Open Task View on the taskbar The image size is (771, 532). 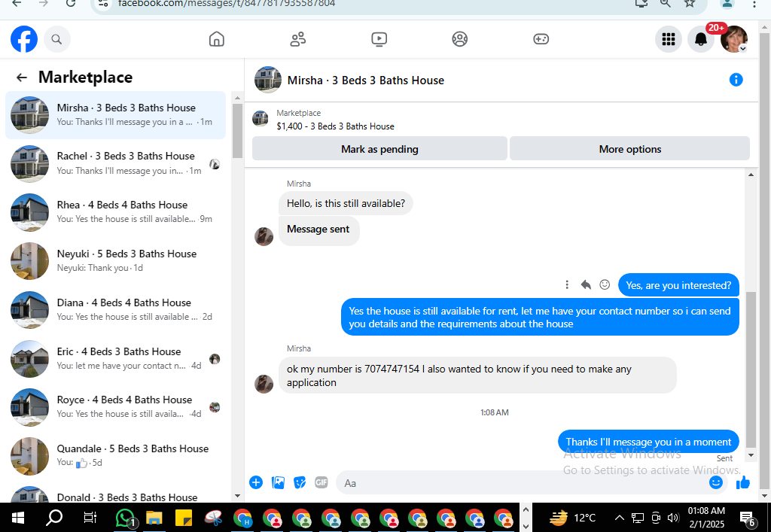coord(90,518)
